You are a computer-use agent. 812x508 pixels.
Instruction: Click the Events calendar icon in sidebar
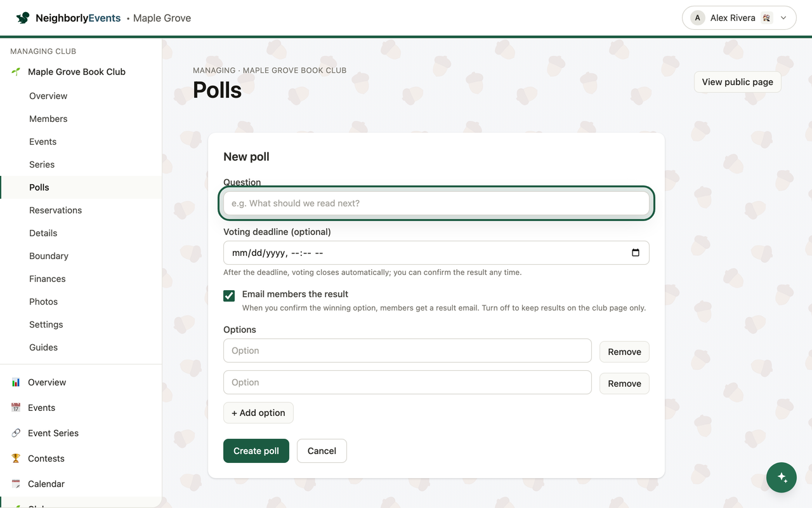pos(16,408)
